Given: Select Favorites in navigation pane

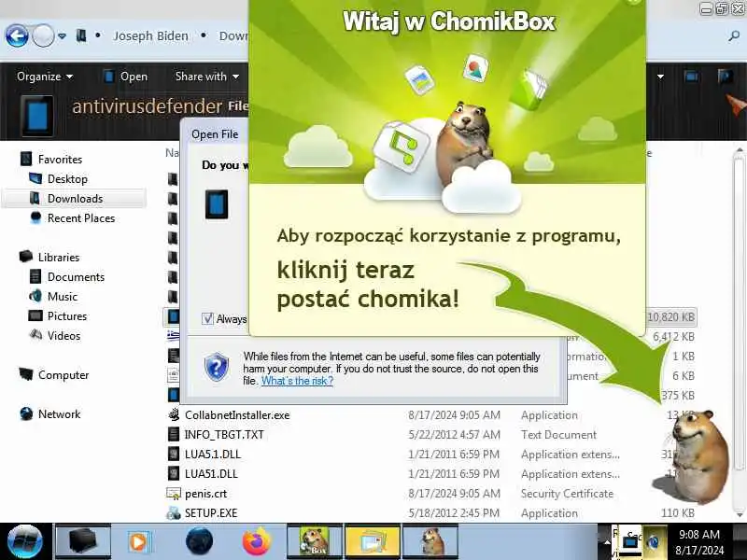Looking at the screenshot, I should [x=60, y=159].
